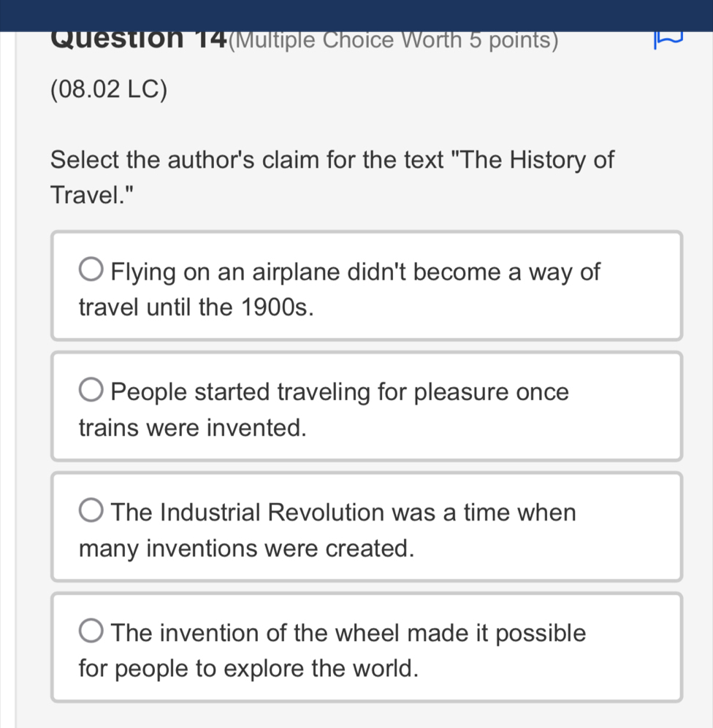Click the third option's radio circle
Viewport: 713px width, 728px height.
[x=91, y=509]
